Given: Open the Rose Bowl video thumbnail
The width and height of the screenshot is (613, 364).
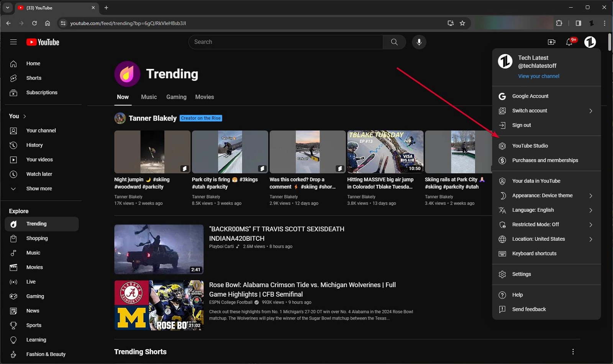Looking at the screenshot, I should [159, 305].
